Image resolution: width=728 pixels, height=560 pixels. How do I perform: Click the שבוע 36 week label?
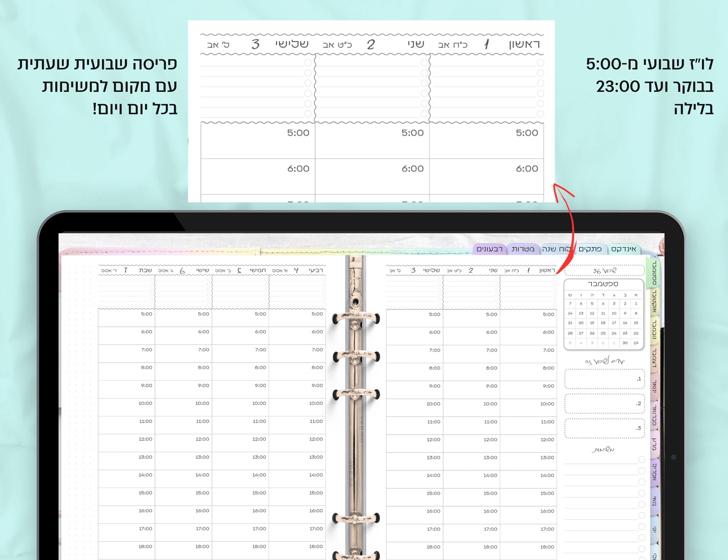605,270
